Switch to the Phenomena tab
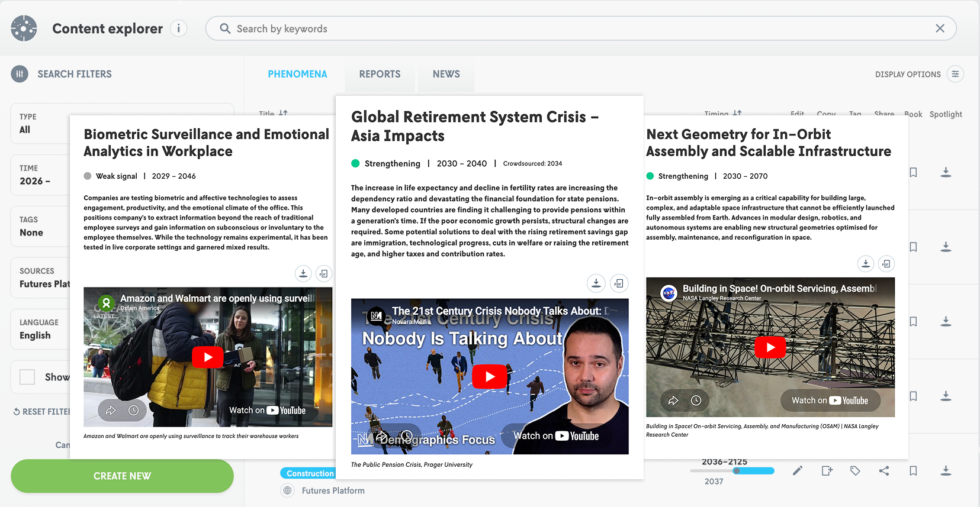Viewport: 980px width, 507px height. [x=297, y=74]
